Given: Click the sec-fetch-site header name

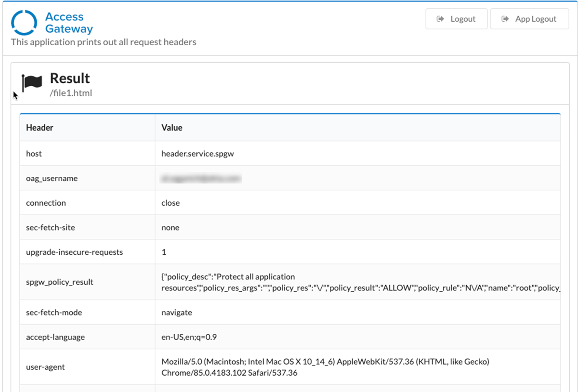Looking at the screenshot, I should 51,227.
